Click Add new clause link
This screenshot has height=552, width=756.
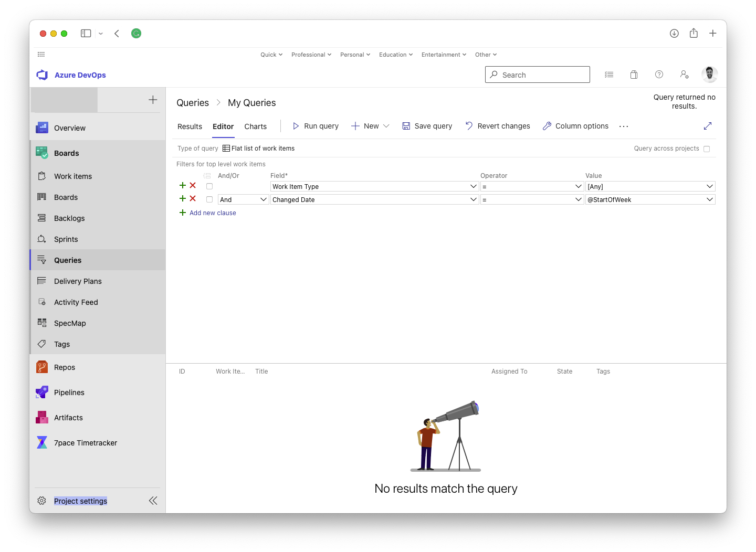coord(213,213)
